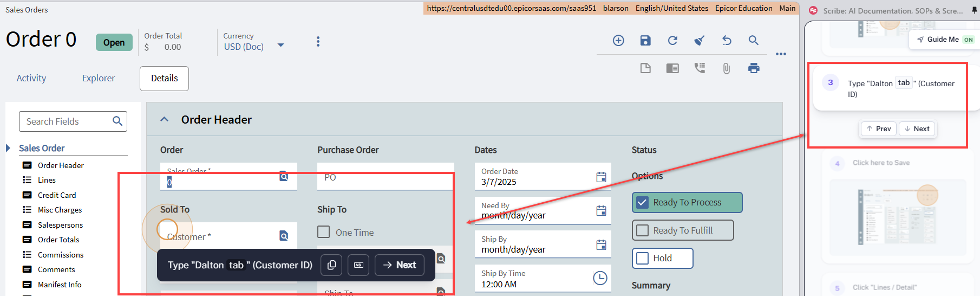Screen dimensions: 980x296
Task: Check the Hold checkbox
Action: 642,258
